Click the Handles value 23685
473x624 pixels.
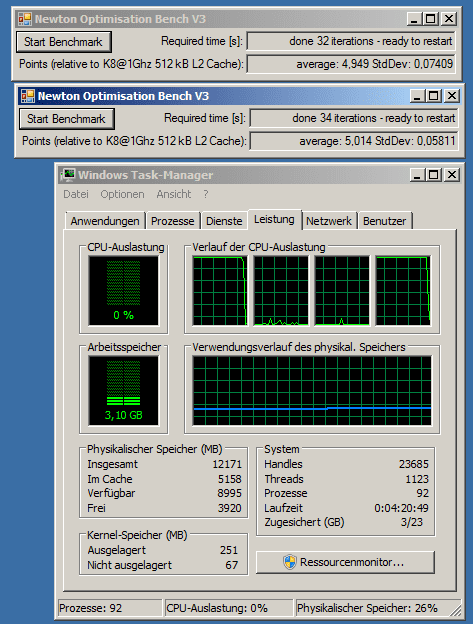414,464
